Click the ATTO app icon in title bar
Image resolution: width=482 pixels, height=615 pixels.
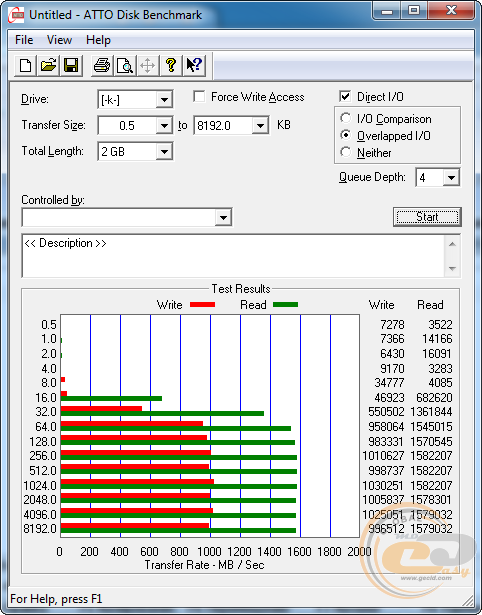point(16,15)
